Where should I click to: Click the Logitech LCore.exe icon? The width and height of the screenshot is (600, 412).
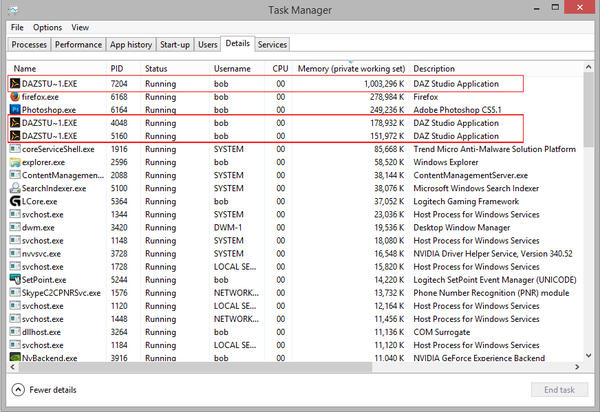click(x=15, y=201)
